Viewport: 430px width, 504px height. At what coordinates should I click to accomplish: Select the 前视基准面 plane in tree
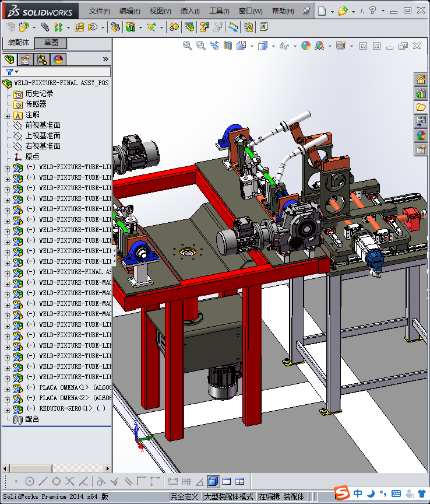(x=43, y=125)
